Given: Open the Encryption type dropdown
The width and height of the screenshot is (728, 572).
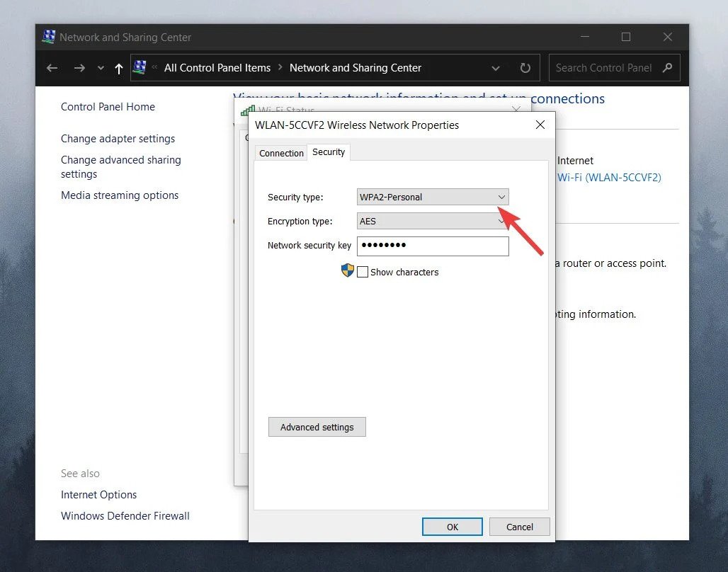Looking at the screenshot, I should click(x=433, y=221).
